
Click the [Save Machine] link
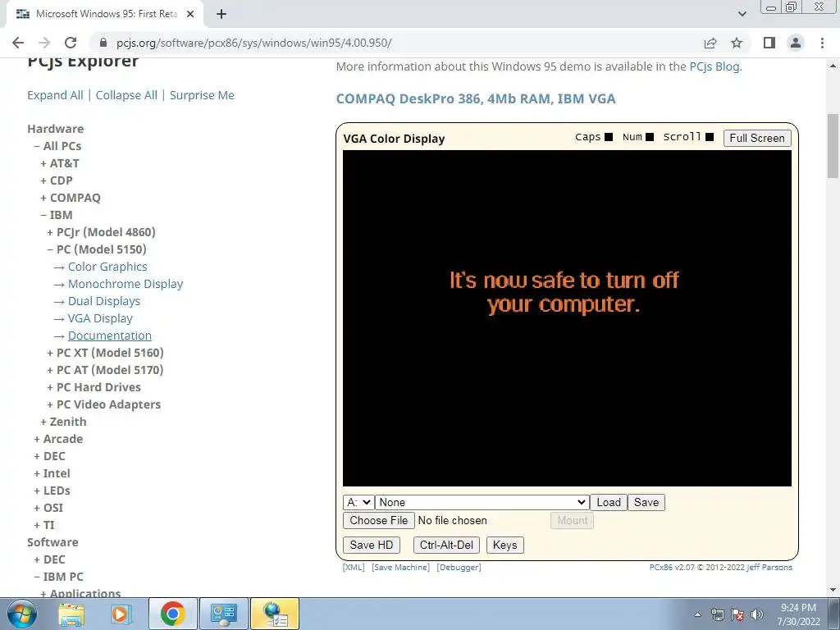click(400, 568)
